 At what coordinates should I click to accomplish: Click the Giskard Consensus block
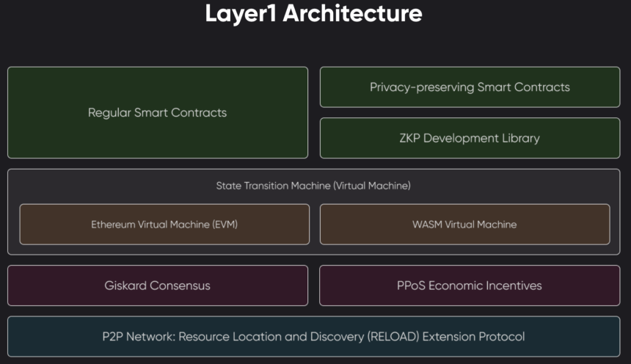pyautogui.click(x=158, y=285)
